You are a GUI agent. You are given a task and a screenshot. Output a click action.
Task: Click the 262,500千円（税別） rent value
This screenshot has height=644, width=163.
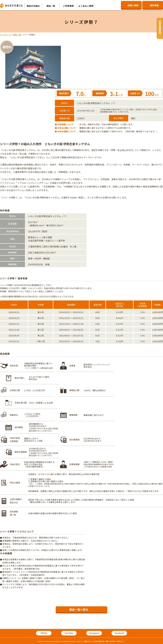click(38, 231)
